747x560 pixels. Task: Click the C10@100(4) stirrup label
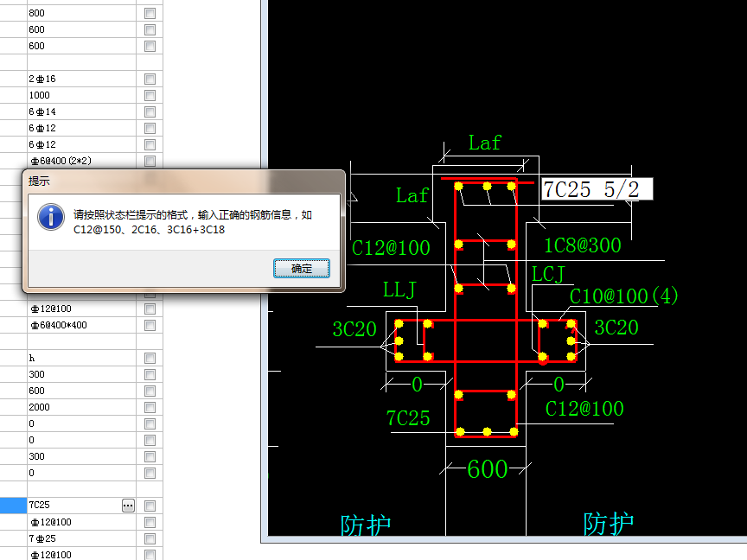(623, 296)
